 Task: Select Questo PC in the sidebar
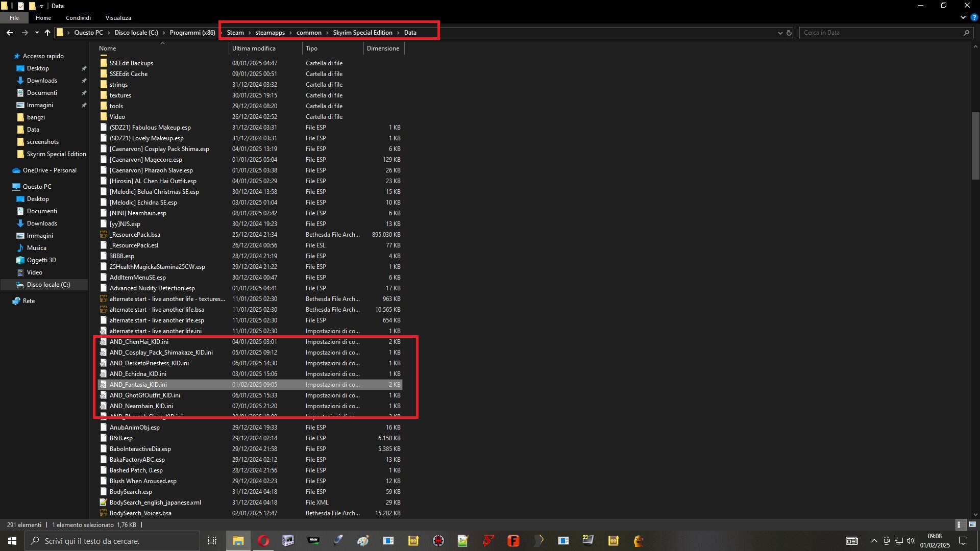pos(37,187)
